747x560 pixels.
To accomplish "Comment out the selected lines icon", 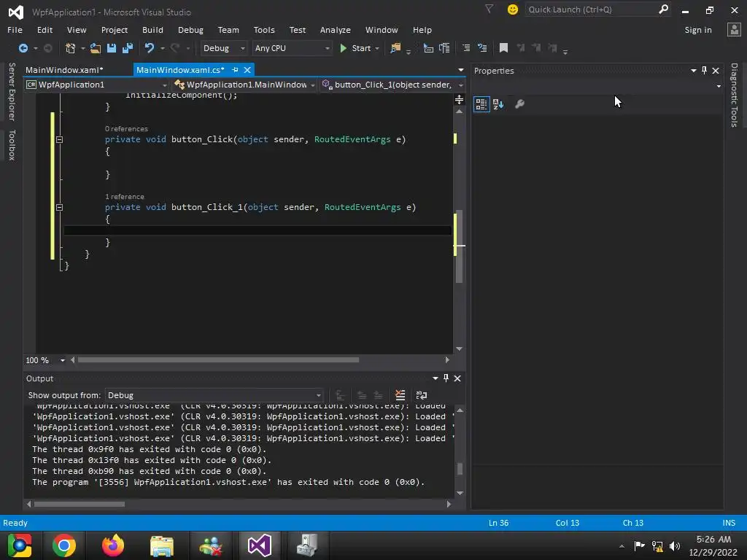I will [466, 48].
